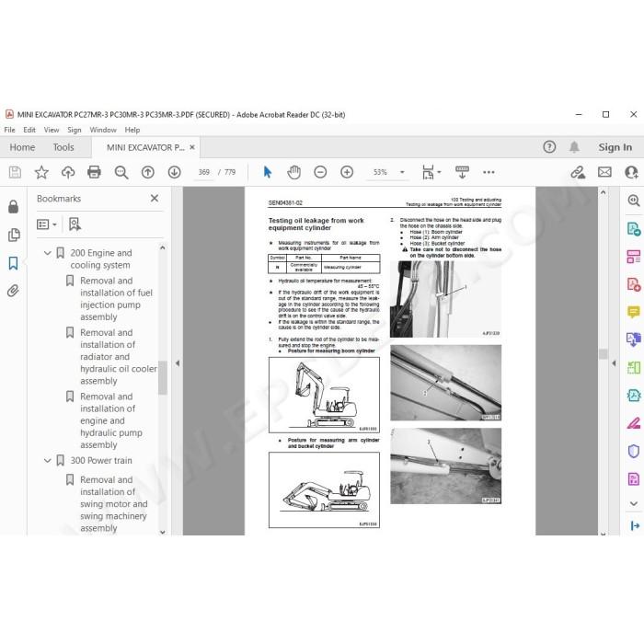Open the Comment tool in right pane
This screenshot has width=644, height=644.
coord(633,312)
